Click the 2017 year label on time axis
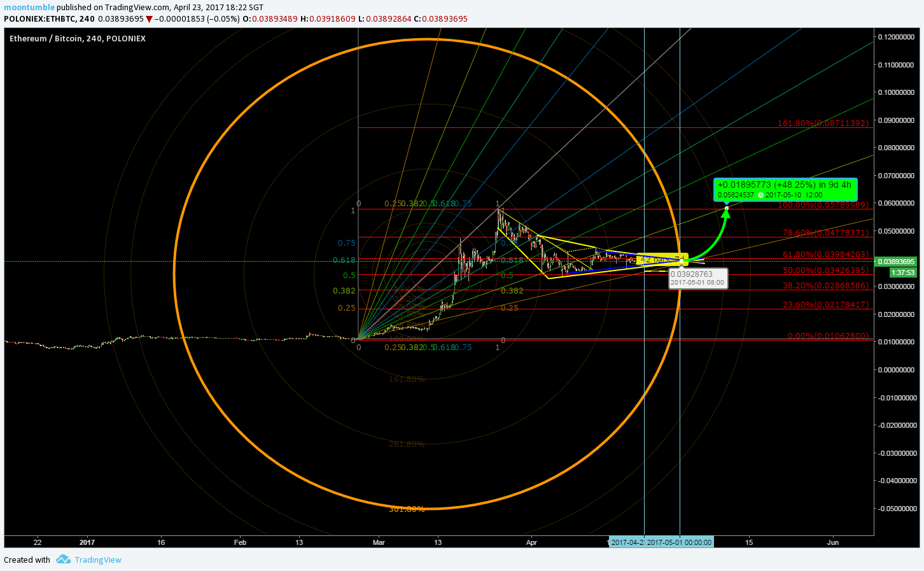 point(87,542)
